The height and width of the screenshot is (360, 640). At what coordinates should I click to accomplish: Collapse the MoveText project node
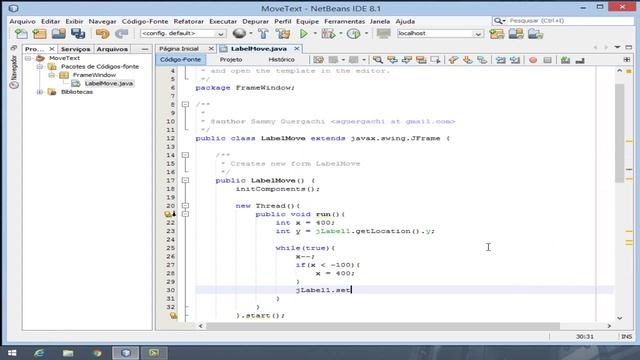(28, 58)
